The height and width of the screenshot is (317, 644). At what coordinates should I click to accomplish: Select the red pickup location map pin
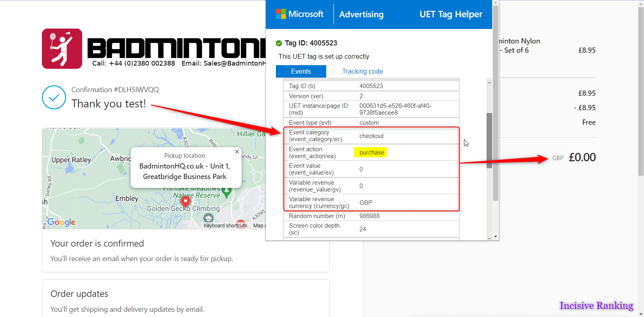185,201
